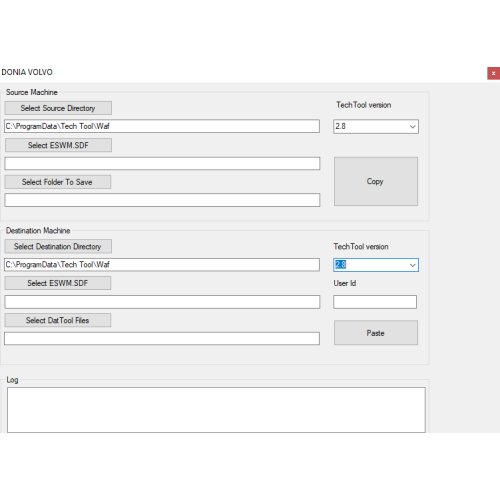Click the Destination Machine group label

click(38, 230)
